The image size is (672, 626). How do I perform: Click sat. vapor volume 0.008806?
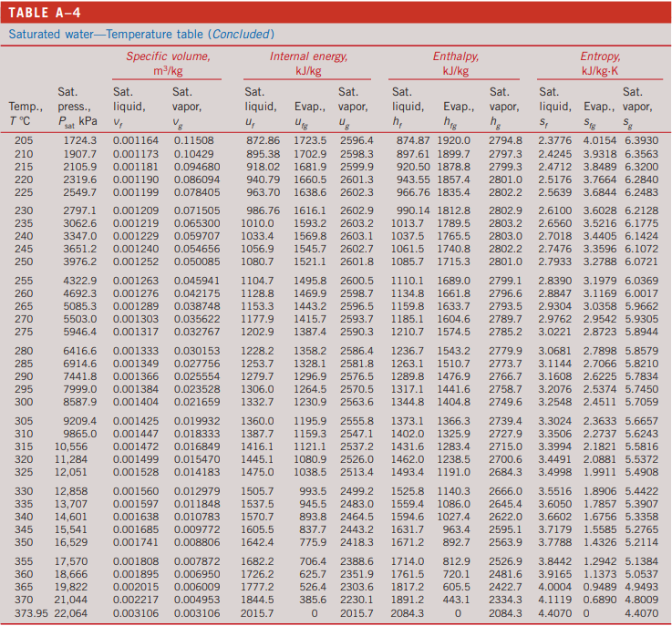pos(197,542)
